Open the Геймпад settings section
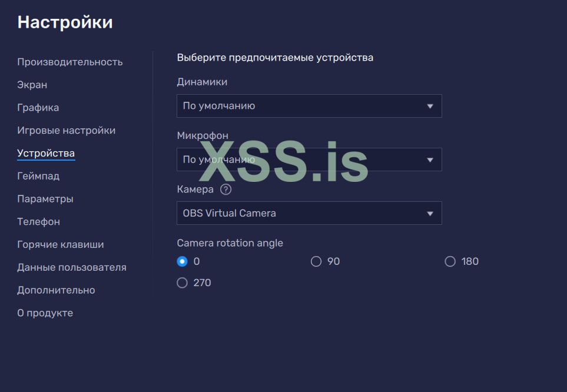 tap(38, 176)
